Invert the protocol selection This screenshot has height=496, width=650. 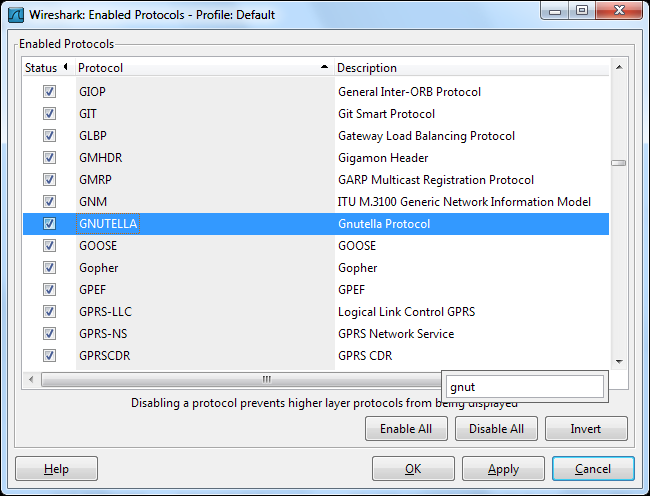[586, 428]
